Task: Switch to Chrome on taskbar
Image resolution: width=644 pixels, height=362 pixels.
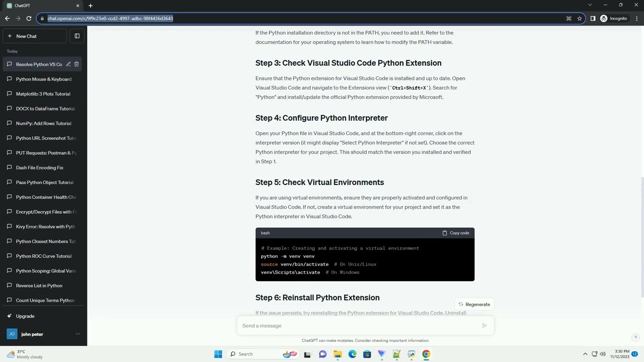Action: click(426, 354)
